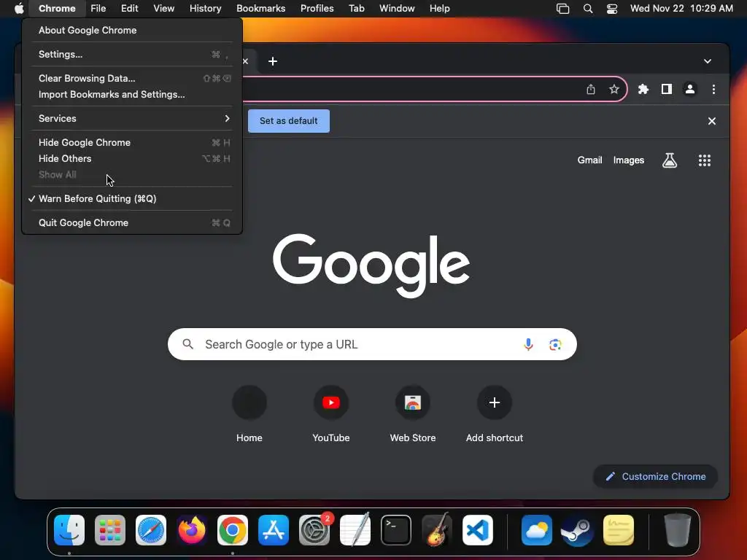Start voice search with the microphone
This screenshot has height=560, width=747.
tap(528, 344)
